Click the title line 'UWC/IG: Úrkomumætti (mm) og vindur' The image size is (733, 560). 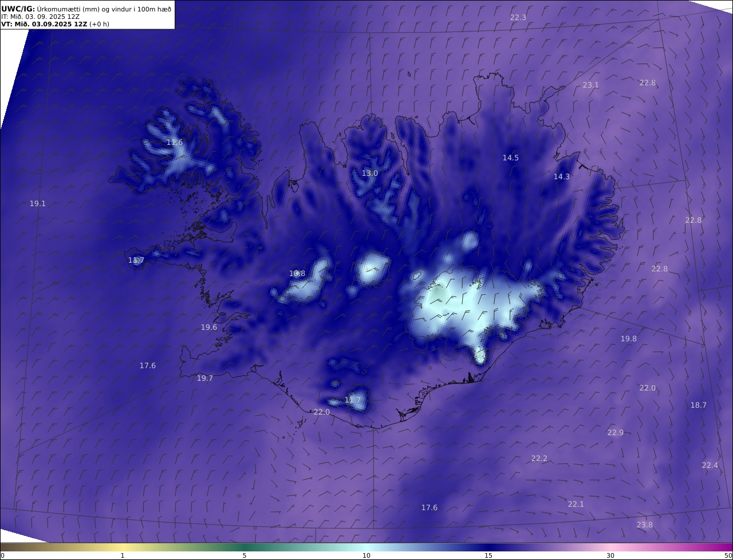[86, 9]
